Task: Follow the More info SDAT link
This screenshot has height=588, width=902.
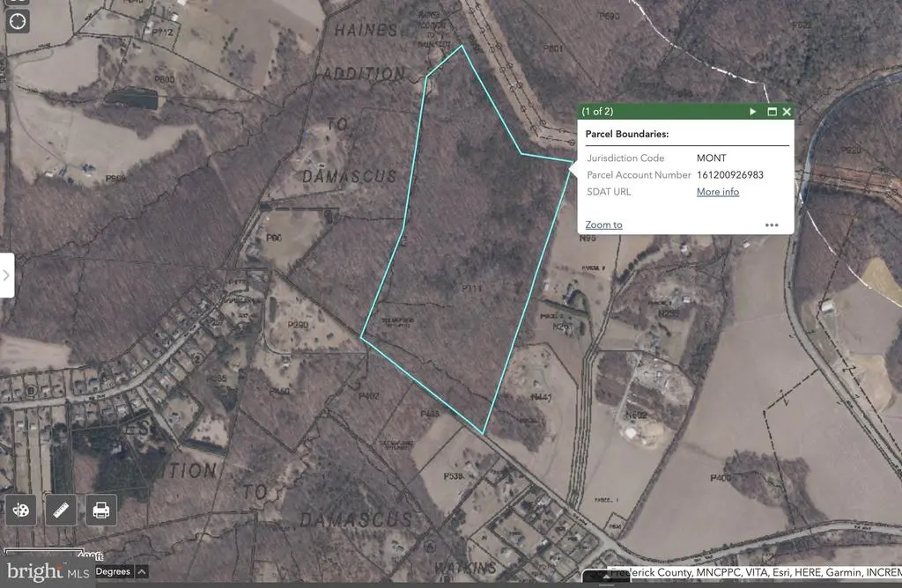Action: [x=717, y=192]
